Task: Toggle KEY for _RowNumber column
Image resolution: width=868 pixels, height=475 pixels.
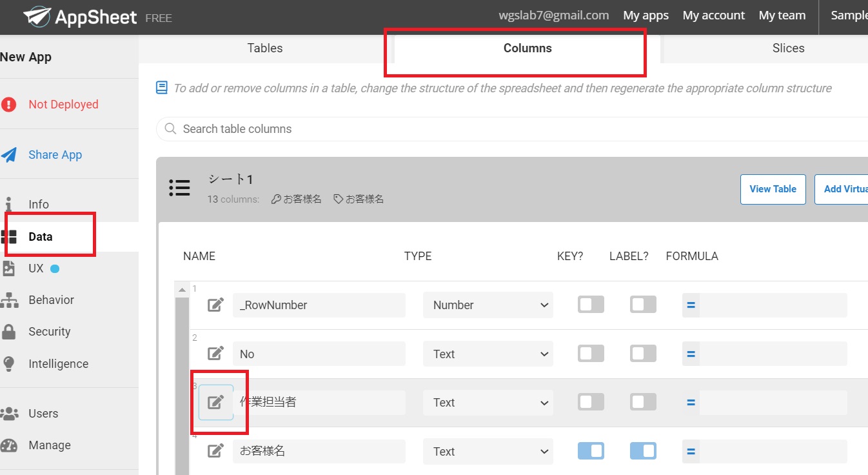Action: click(x=591, y=305)
